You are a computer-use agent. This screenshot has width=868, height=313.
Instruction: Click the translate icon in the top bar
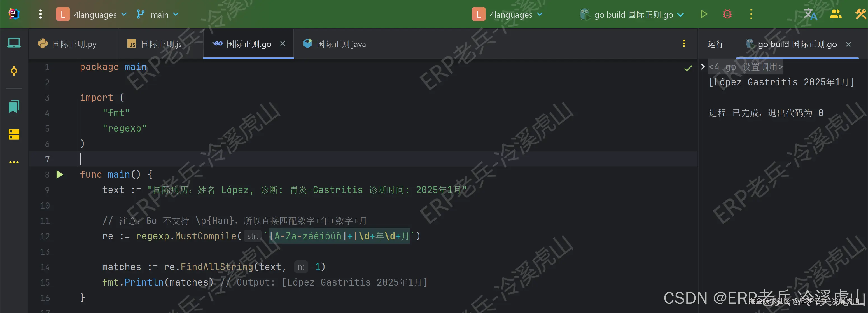click(810, 14)
